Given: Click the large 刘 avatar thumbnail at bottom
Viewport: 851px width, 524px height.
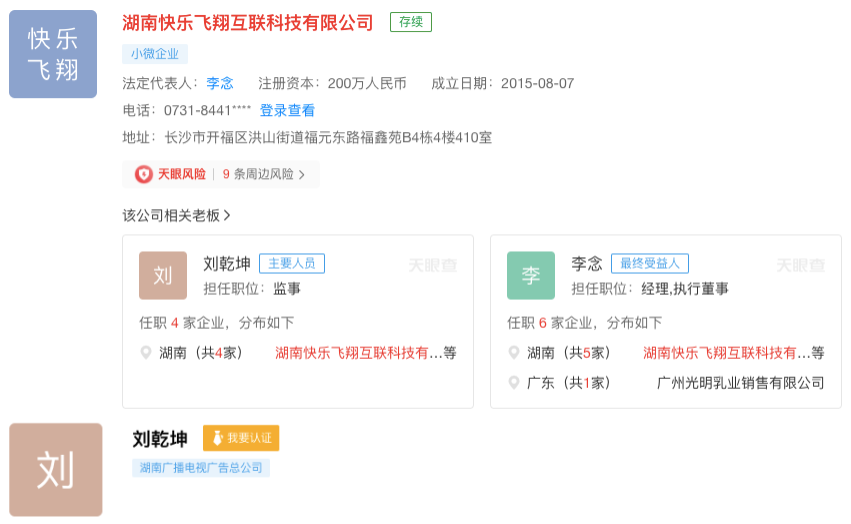Looking at the screenshot, I should 56,470.
